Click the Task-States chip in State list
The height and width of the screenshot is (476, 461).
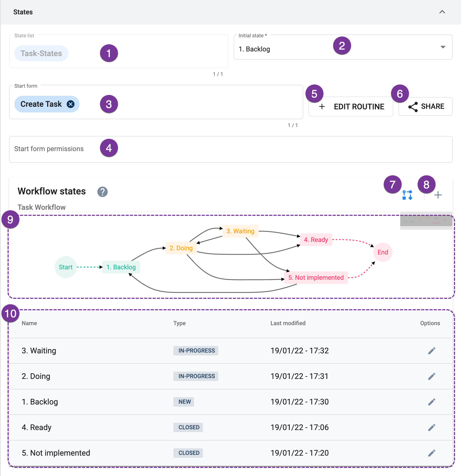point(41,53)
